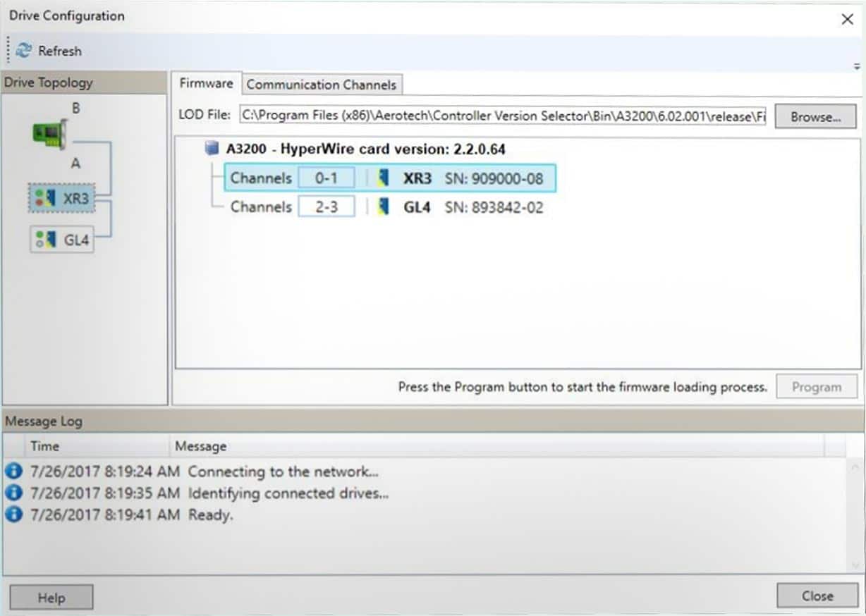Click the GL4 drive icon in firmware list

pos(384,207)
